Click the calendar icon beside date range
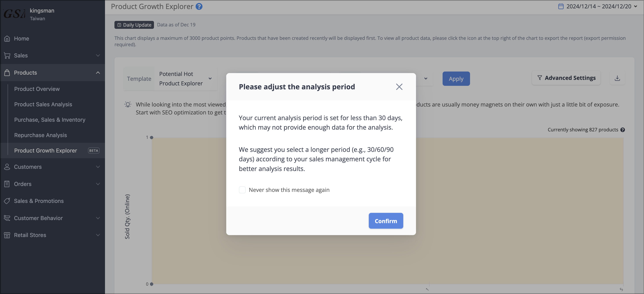Image resolution: width=644 pixels, height=294 pixels. click(x=561, y=6)
